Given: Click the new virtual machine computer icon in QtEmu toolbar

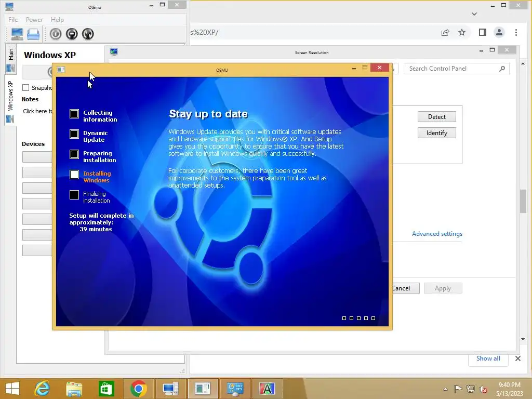Looking at the screenshot, I should [x=17, y=34].
